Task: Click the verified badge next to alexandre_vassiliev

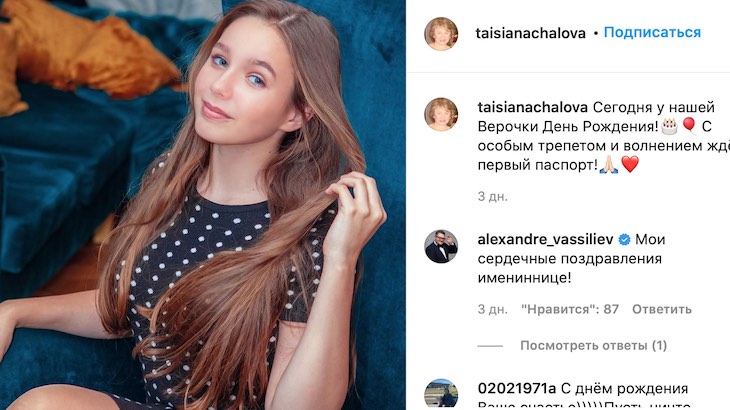Action: [x=624, y=240]
